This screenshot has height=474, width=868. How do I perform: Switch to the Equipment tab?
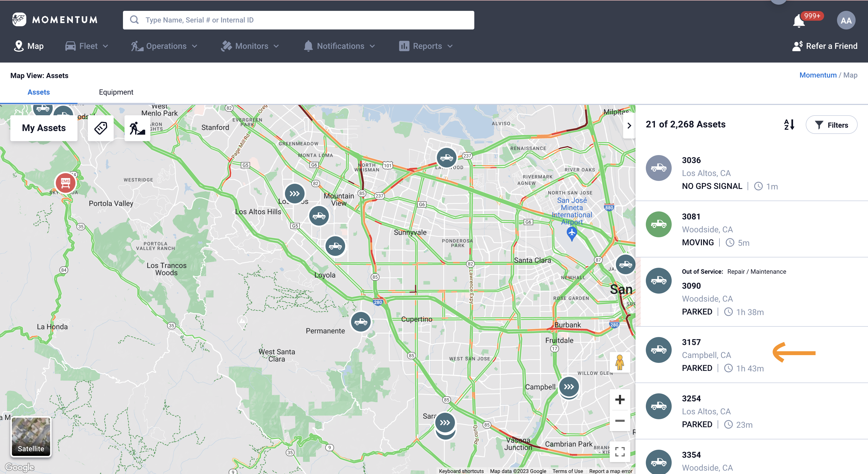click(x=116, y=92)
